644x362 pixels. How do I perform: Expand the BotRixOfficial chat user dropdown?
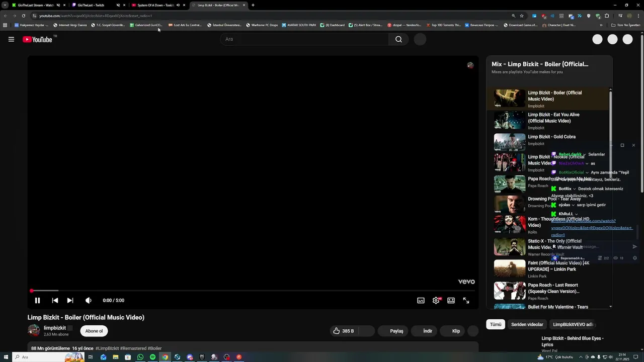(587, 172)
